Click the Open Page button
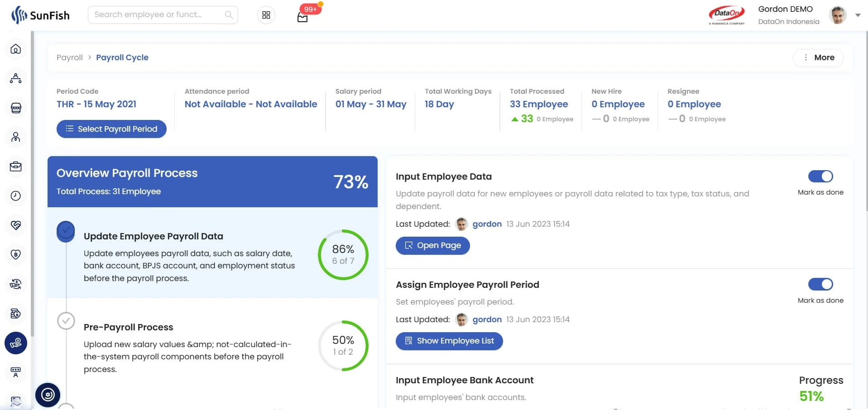 (x=432, y=245)
